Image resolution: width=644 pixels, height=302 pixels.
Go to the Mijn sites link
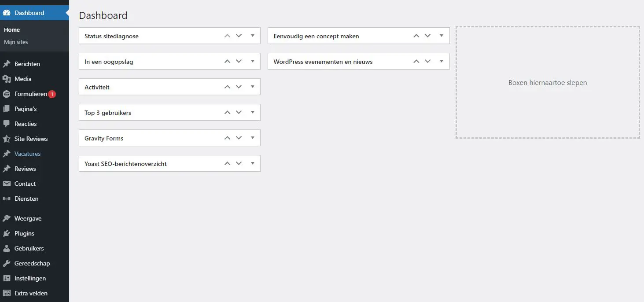16,42
